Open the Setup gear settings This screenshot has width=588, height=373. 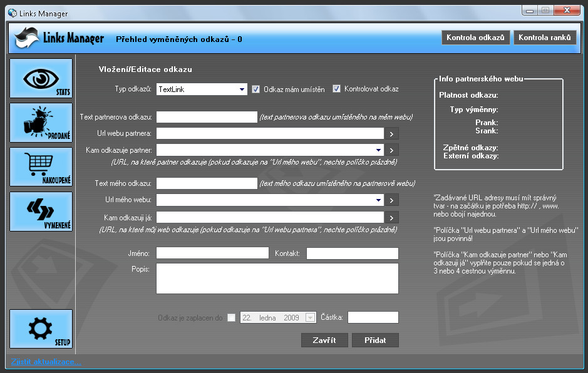41,329
